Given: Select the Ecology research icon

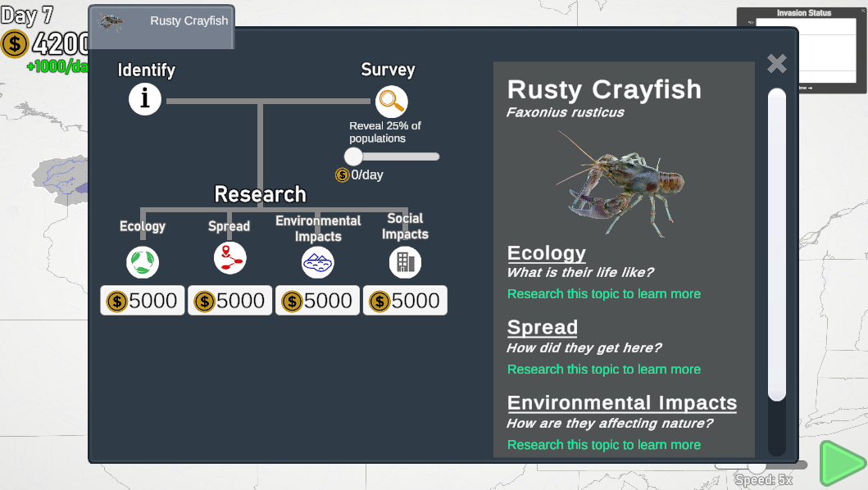Looking at the screenshot, I should 143,262.
